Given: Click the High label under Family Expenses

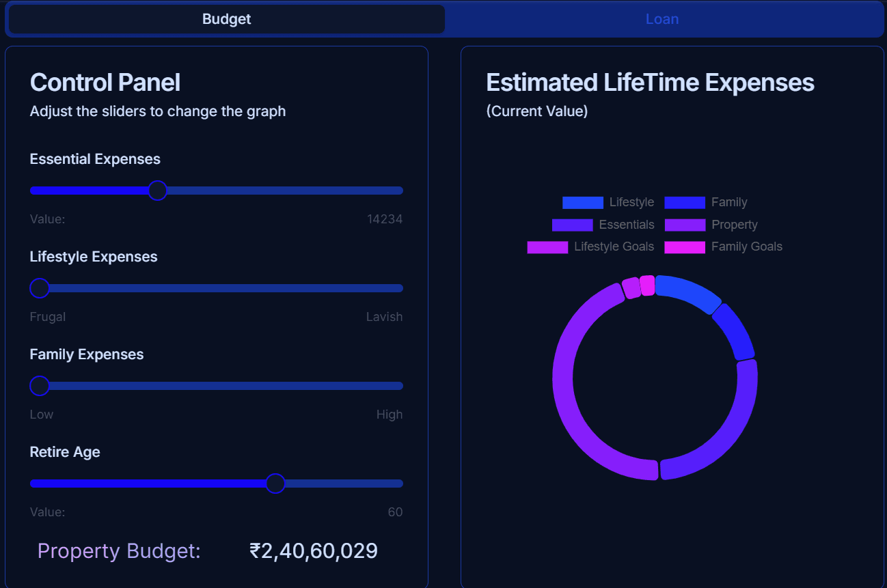Looking at the screenshot, I should [390, 415].
